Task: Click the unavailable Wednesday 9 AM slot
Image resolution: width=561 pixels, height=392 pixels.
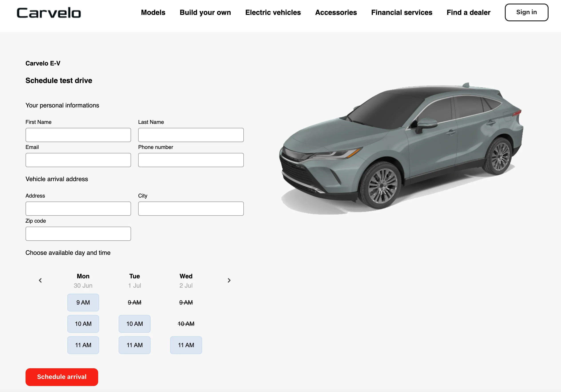Action: coord(186,302)
